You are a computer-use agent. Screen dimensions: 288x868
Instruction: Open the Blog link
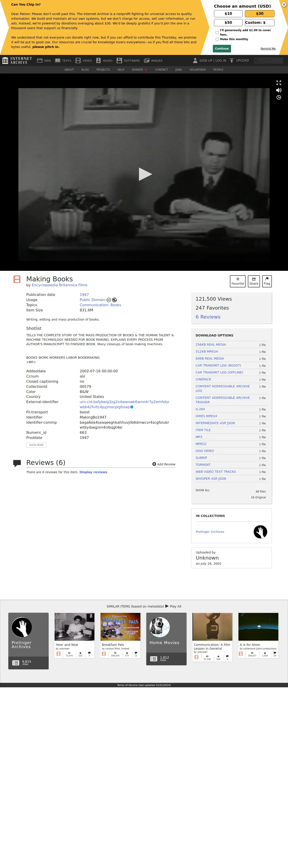(x=85, y=70)
